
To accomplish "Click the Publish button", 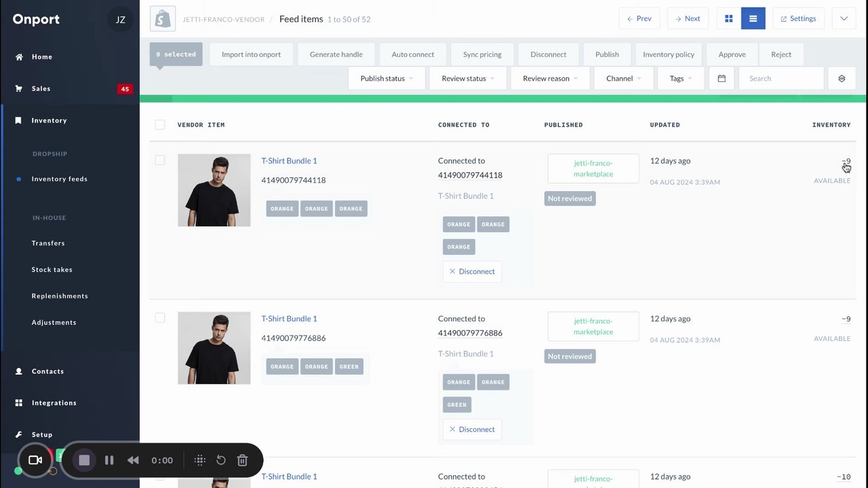I will coord(607,54).
